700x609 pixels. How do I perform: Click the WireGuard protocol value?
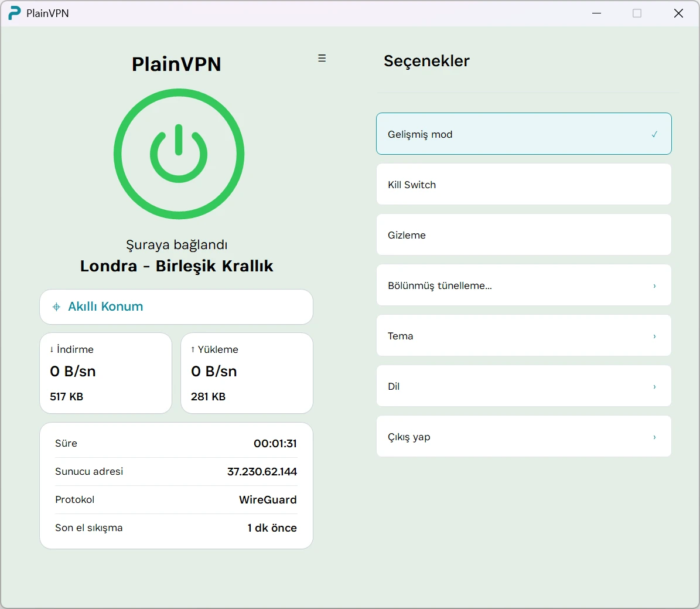[268, 499]
